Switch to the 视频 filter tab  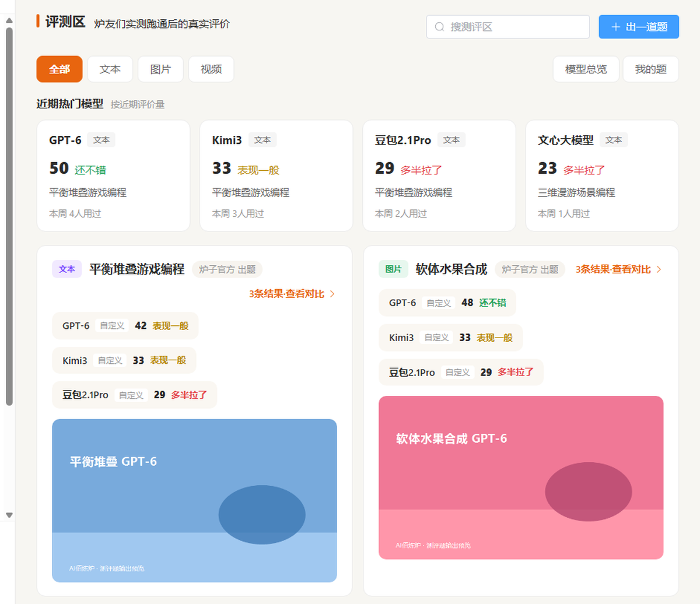(211, 69)
